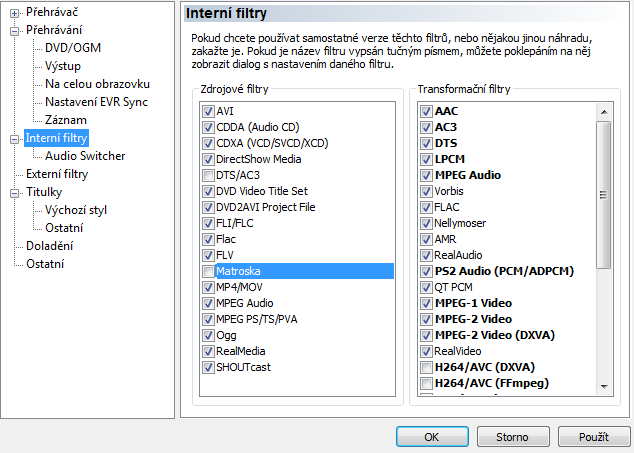Select the MPEG Audio transform filter entry
Screen dimensions: 634x453
click(x=468, y=175)
